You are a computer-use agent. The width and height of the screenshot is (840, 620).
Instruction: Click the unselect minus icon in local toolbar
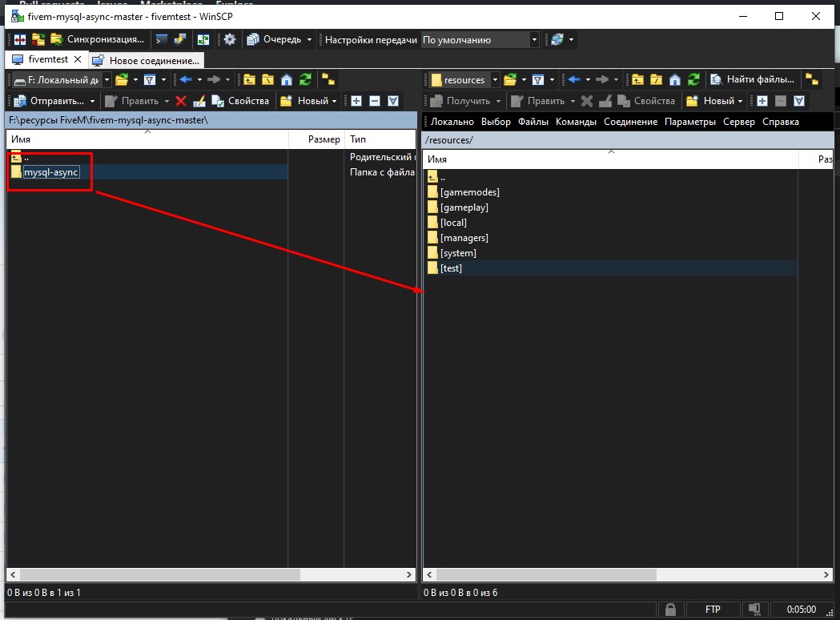click(x=374, y=101)
